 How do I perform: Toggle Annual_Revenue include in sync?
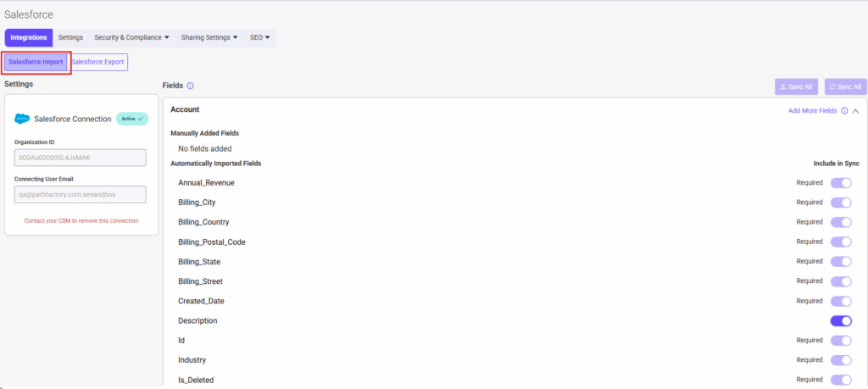[x=841, y=183]
